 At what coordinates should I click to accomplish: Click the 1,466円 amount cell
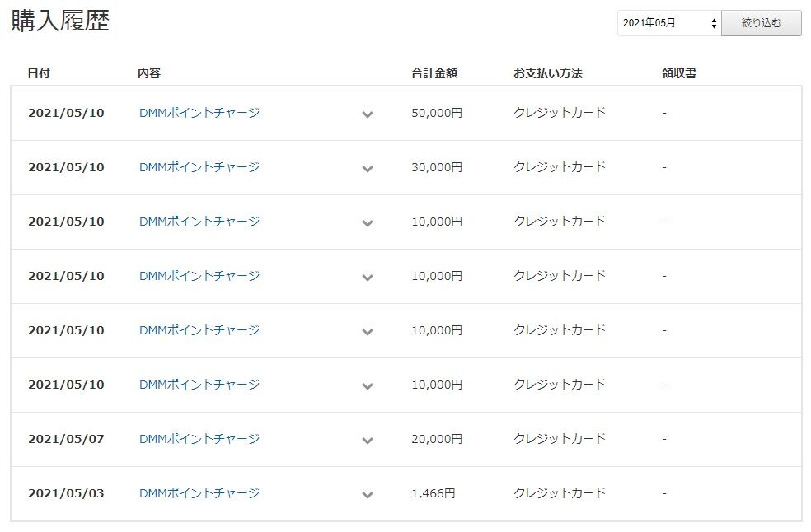434,494
